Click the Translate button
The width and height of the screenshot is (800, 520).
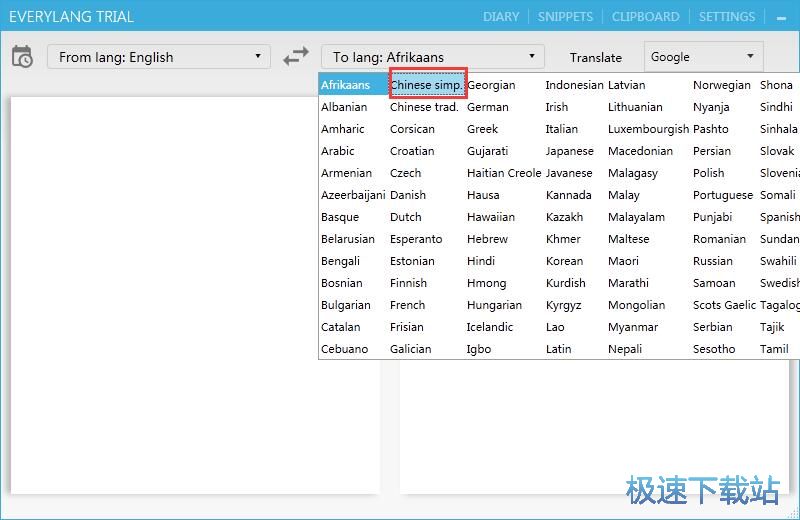[x=595, y=58]
